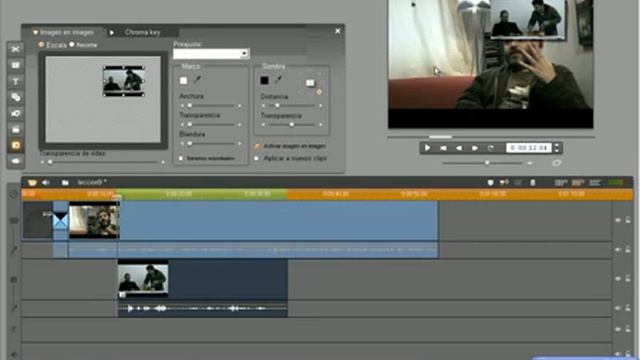Select the Escala radio button
Viewport: 640px width, 360px height.
coord(41,44)
